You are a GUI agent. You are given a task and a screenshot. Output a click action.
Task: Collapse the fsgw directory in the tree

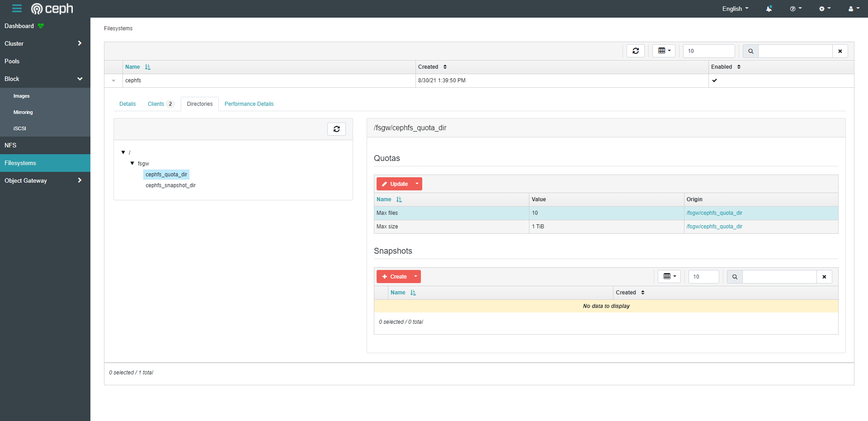[132, 163]
